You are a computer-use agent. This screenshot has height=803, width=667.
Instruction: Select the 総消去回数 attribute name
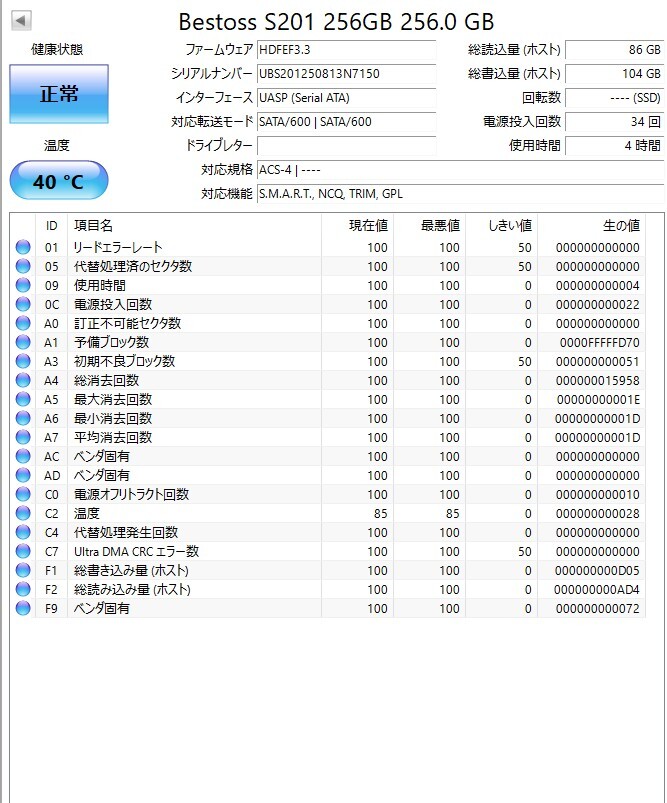tap(107, 381)
